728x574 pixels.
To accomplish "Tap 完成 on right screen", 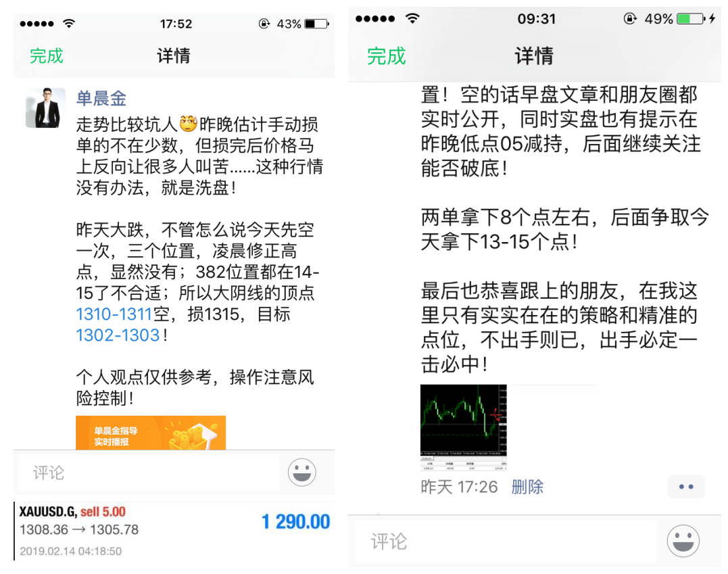I will click(386, 55).
